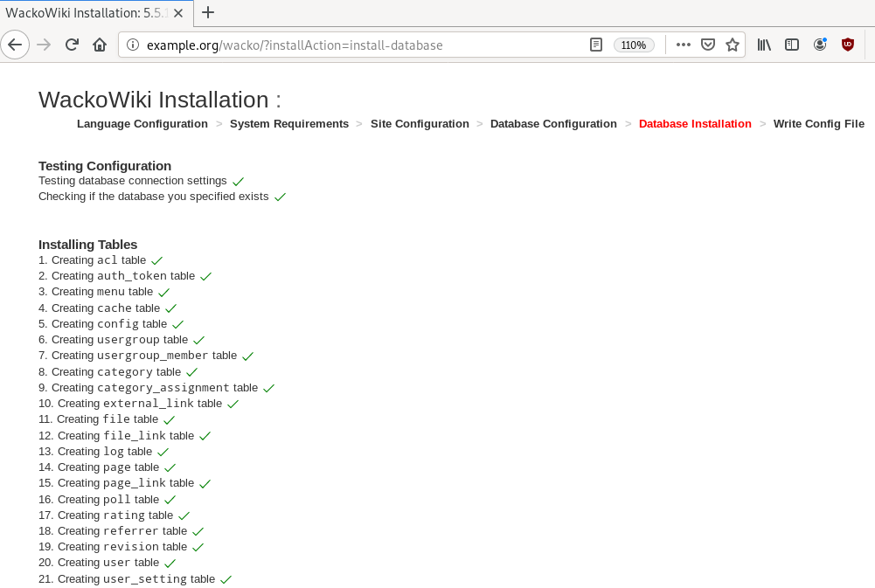Follow the Language Configuration breadcrumb link
875x588 pixels.
tap(142, 123)
